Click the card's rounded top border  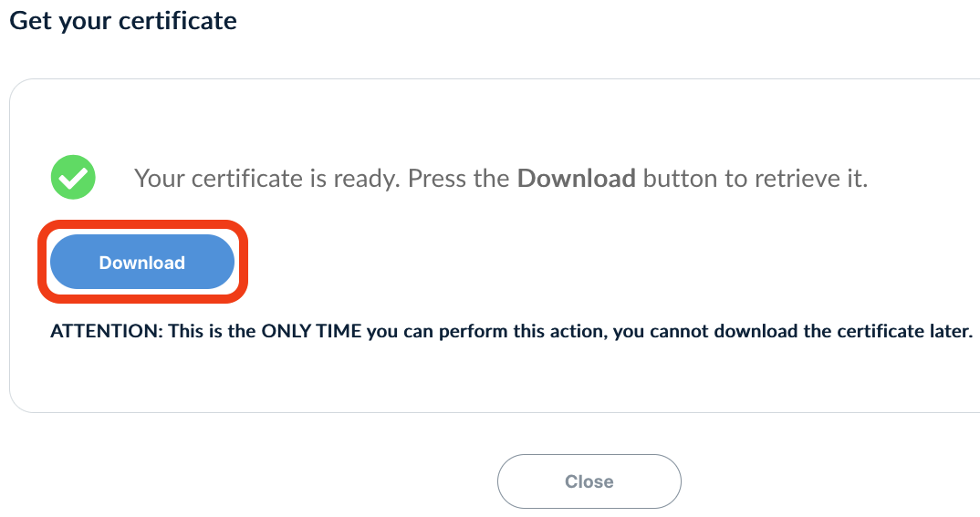pyautogui.click(x=500, y=79)
